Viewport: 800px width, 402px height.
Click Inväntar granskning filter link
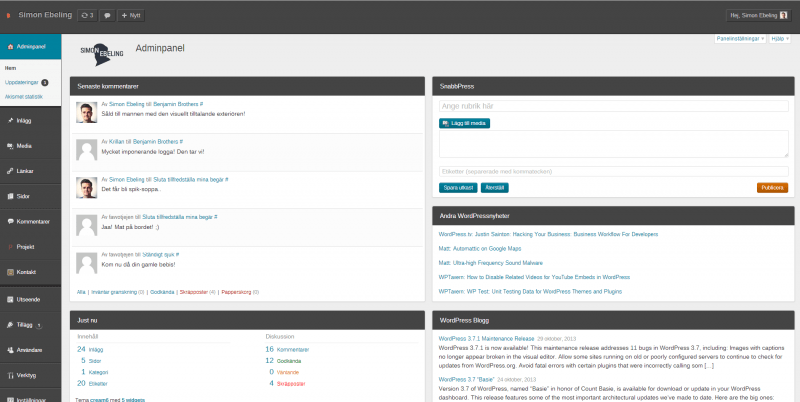[114, 292]
